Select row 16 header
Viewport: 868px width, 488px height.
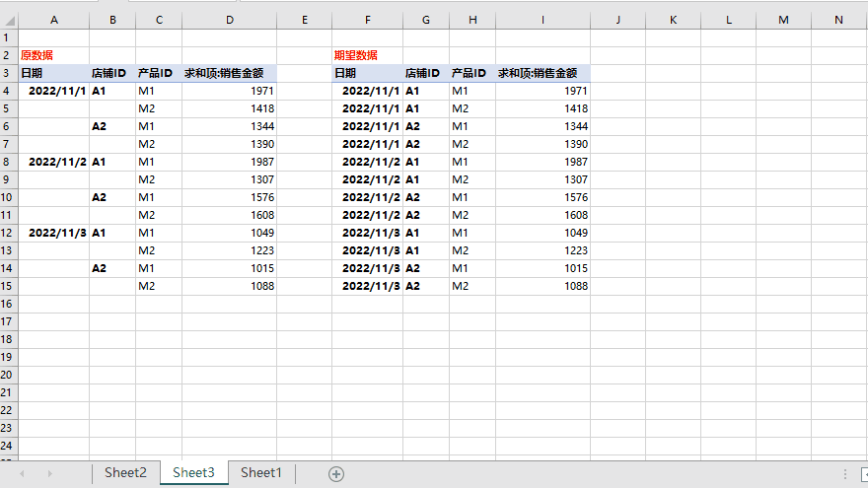(x=9, y=304)
